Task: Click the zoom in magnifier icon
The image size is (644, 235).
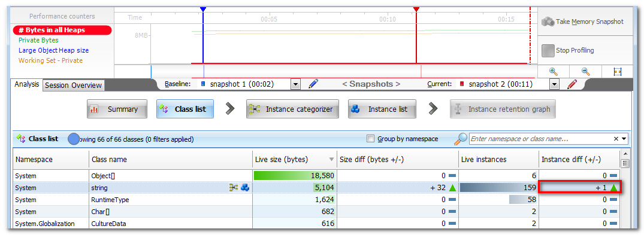Action: [553, 71]
